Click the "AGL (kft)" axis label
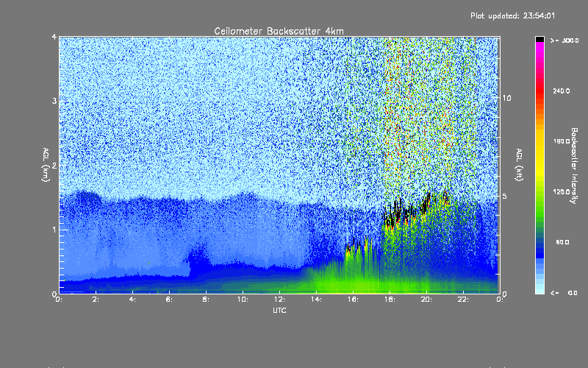588x368 pixels. (519, 165)
